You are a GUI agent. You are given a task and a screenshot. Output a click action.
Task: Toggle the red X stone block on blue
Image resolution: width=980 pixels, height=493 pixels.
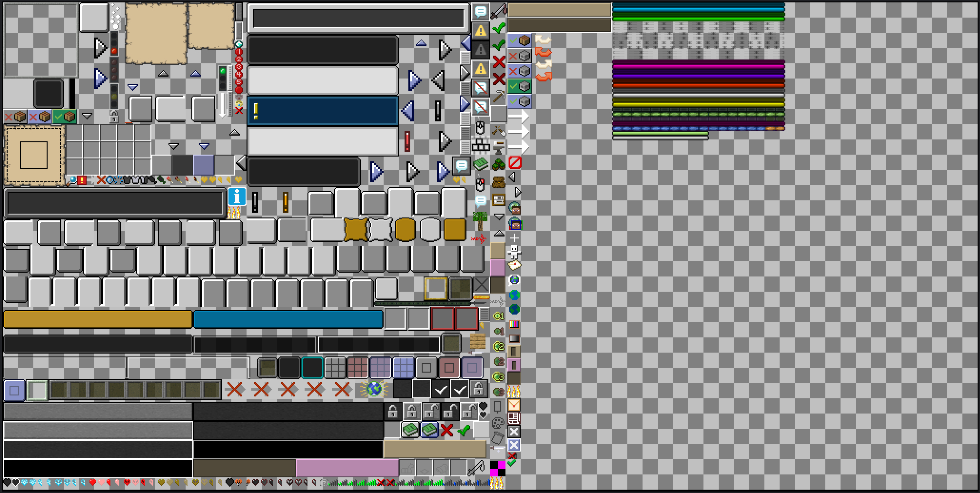520,71
